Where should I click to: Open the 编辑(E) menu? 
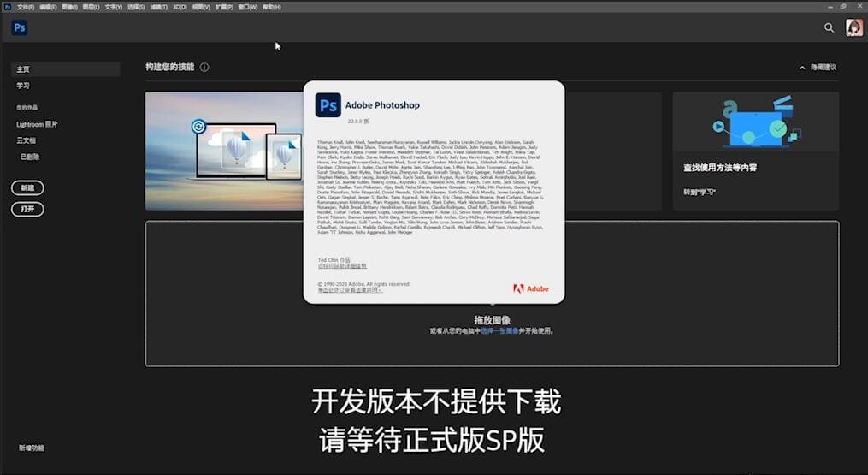[x=48, y=7]
